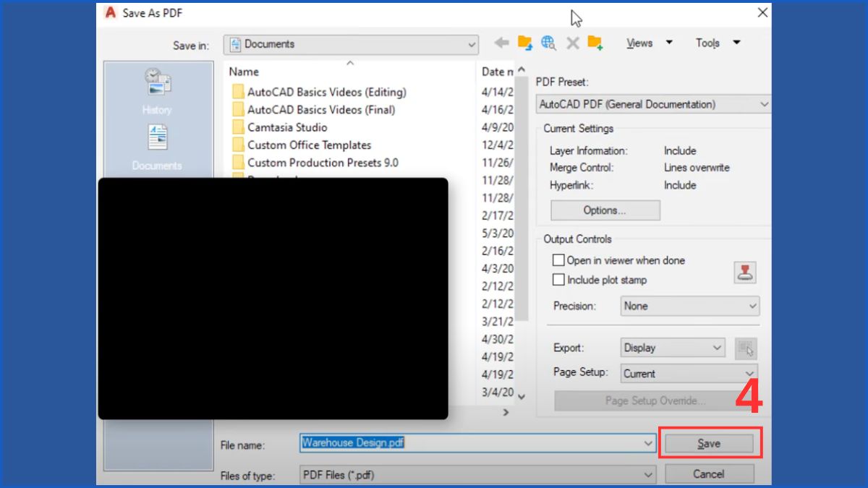Enable Open in viewer when done
This screenshot has width=868, height=488.
point(558,260)
